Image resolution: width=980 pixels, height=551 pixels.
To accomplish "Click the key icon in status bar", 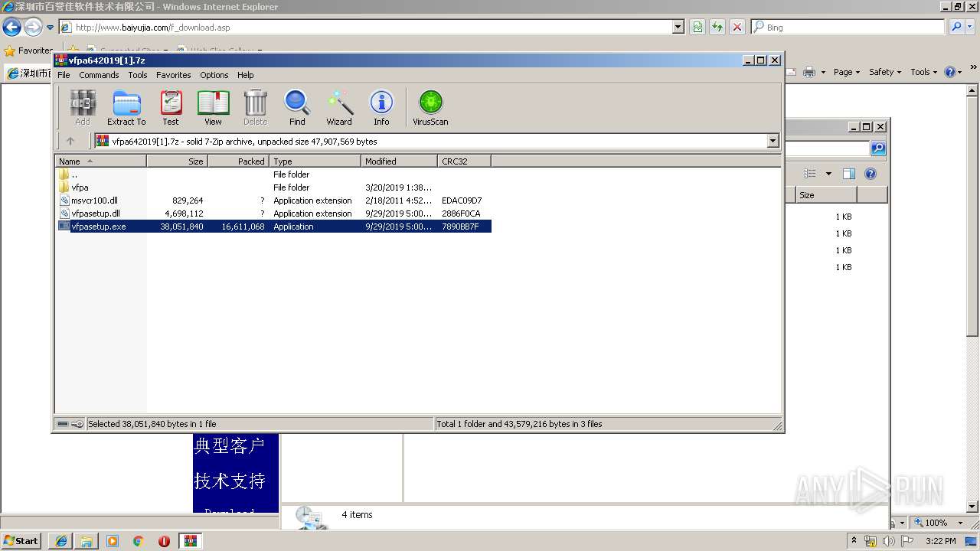I will tap(77, 424).
